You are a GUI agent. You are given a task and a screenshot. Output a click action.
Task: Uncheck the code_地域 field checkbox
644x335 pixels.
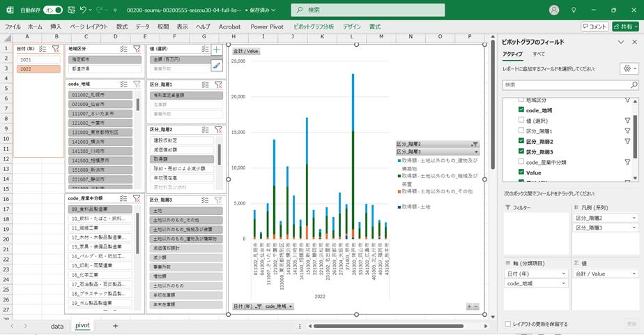(521, 110)
